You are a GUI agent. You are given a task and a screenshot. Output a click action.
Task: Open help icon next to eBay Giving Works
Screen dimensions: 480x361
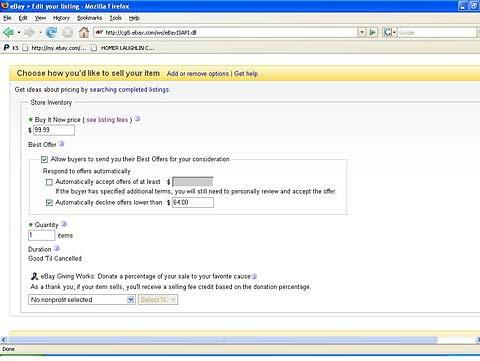pos(254,276)
